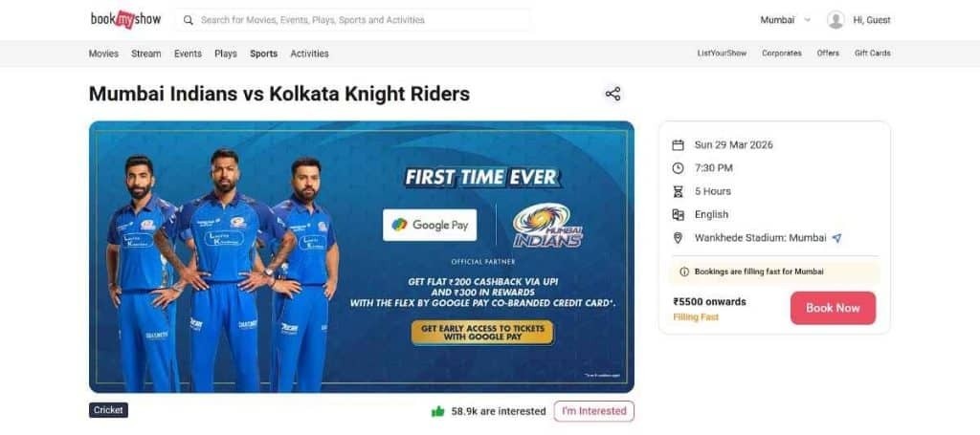The width and height of the screenshot is (980, 435).
Task: Click the Cricket category tag
Action: click(x=109, y=411)
